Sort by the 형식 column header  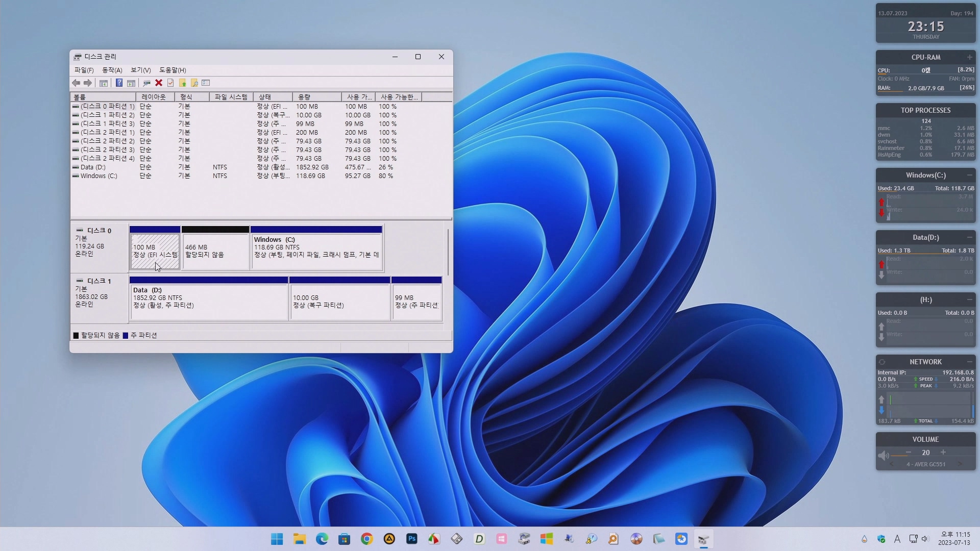192,97
